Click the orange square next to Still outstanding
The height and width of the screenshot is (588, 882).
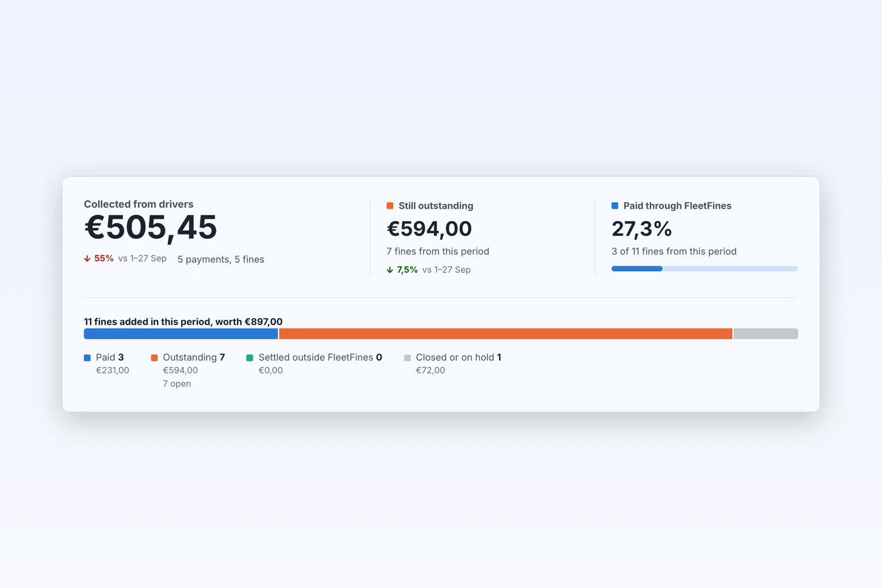[390, 206]
